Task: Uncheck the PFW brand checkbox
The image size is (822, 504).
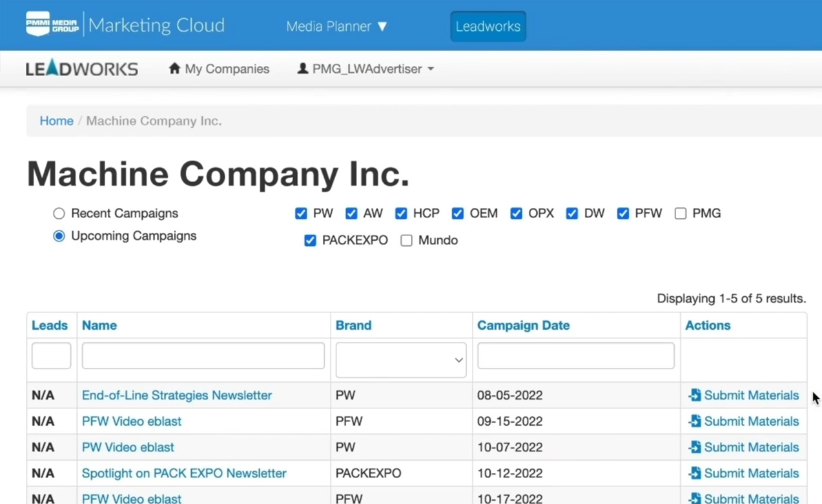Action: coord(623,213)
